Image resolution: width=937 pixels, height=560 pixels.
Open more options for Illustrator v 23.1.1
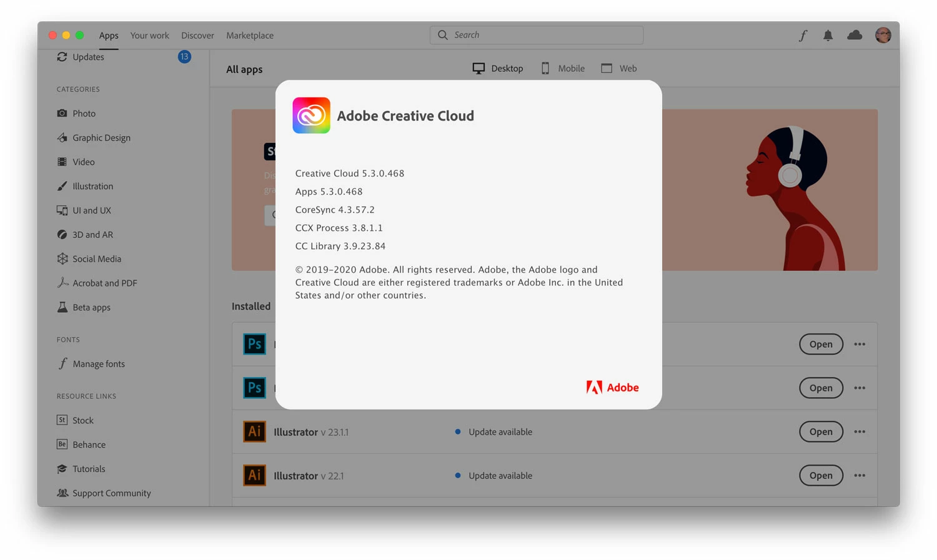pos(860,431)
